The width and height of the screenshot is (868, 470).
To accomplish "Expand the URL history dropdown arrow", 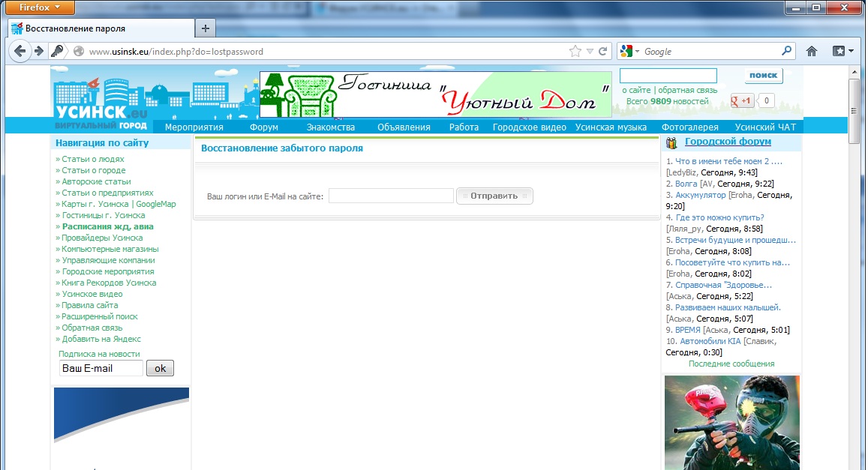I will (x=590, y=52).
